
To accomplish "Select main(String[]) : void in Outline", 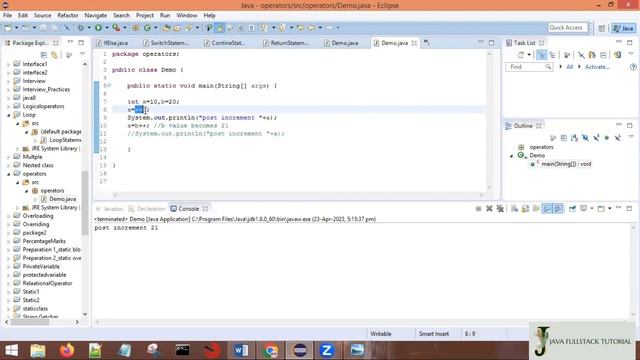I will 566,164.
